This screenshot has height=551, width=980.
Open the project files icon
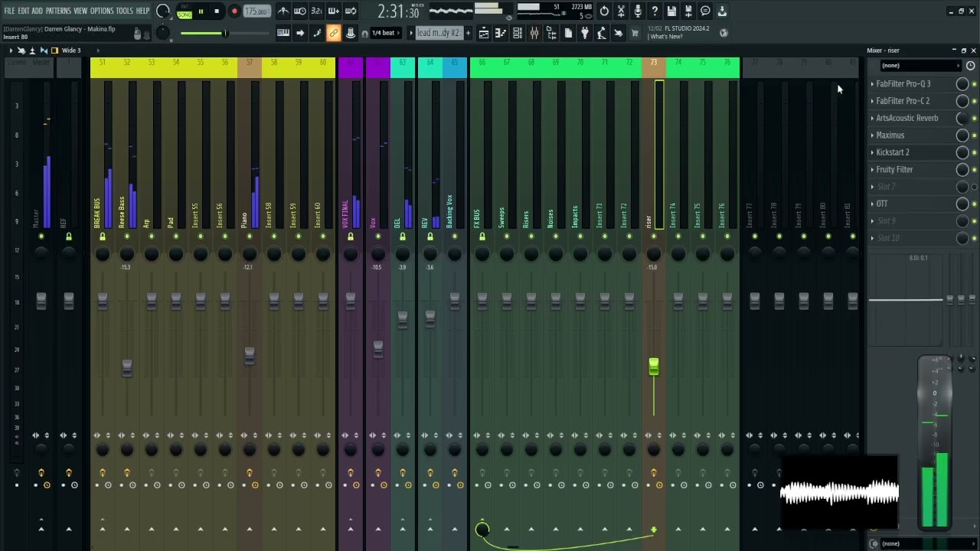pos(568,33)
